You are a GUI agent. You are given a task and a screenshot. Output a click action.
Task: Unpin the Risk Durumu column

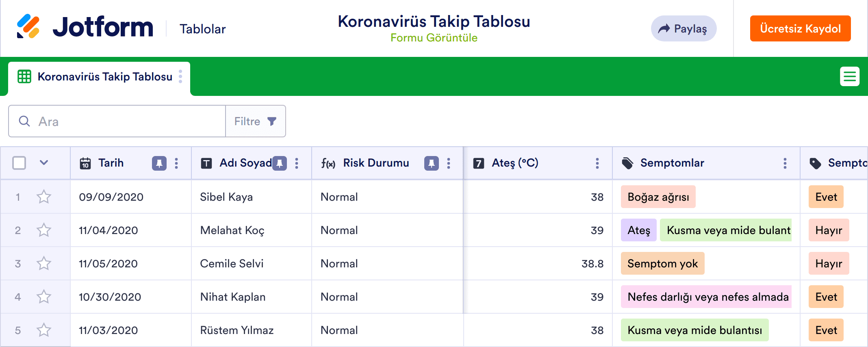(431, 163)
